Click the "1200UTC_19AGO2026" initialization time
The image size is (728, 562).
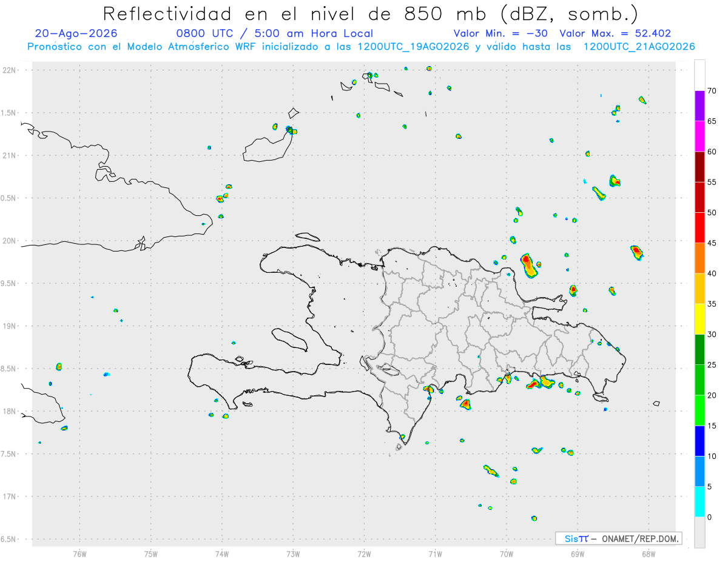(x=413, y=47)
